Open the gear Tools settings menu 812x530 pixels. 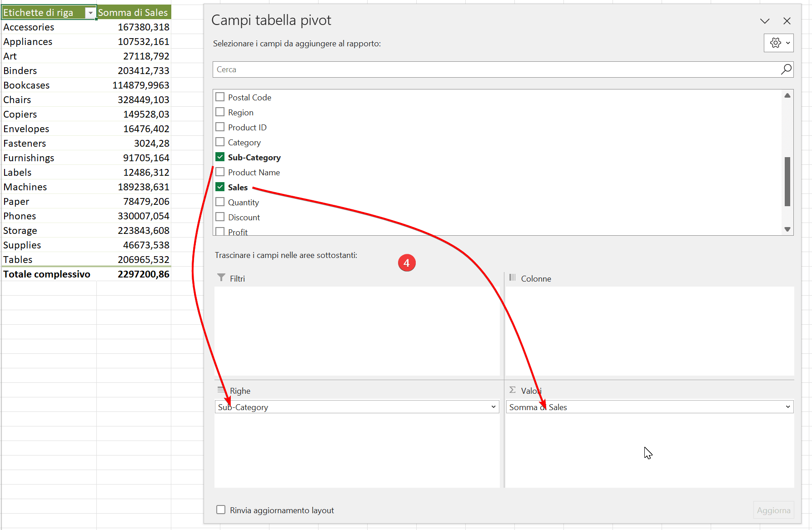[778, 43]
